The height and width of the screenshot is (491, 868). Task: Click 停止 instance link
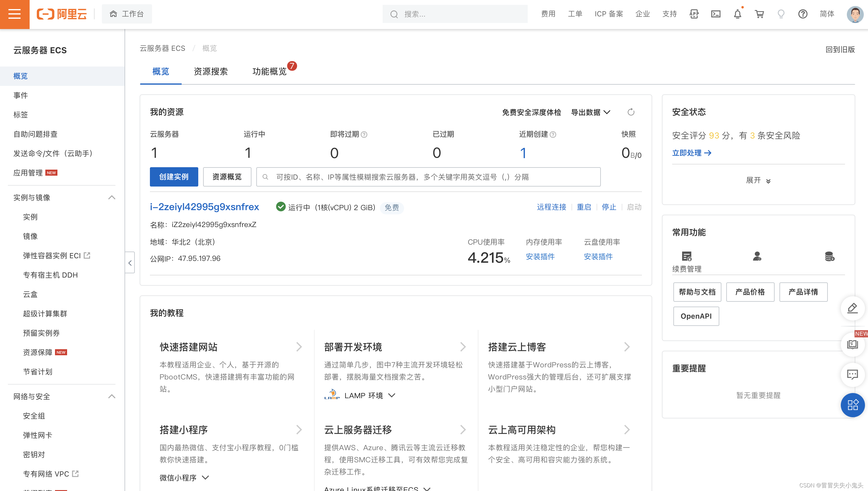(x=609, y=207)
